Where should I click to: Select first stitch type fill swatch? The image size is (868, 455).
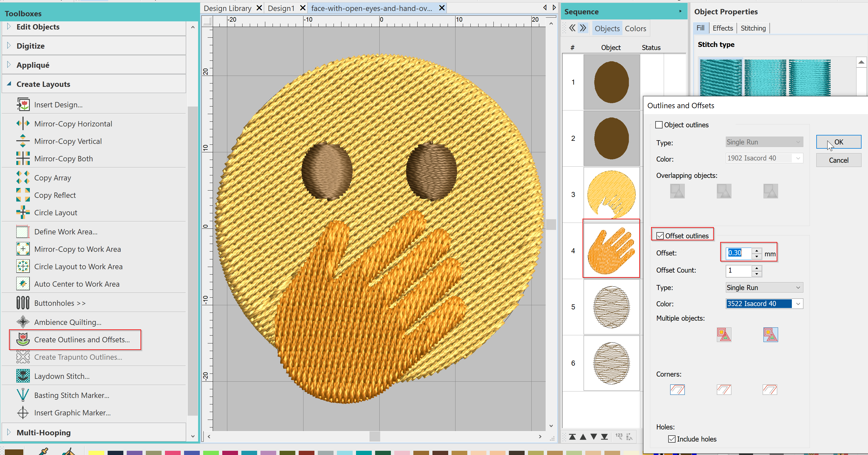pos(721,78)
